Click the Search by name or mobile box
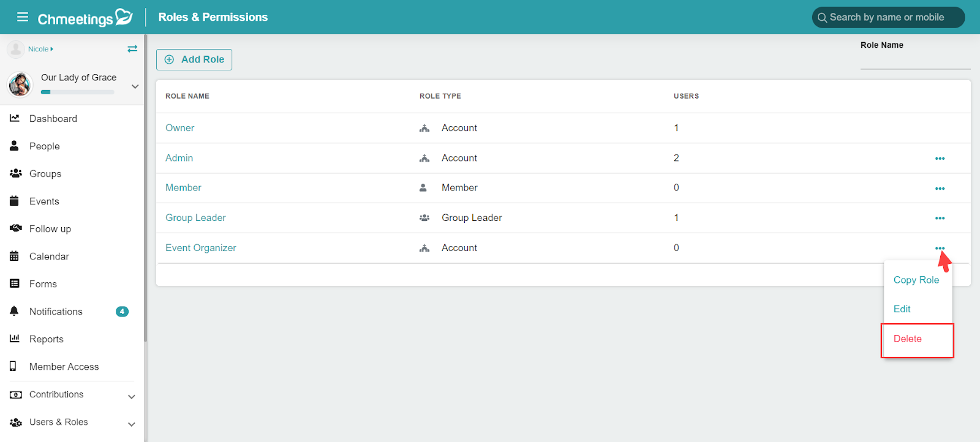 point(888,17)
